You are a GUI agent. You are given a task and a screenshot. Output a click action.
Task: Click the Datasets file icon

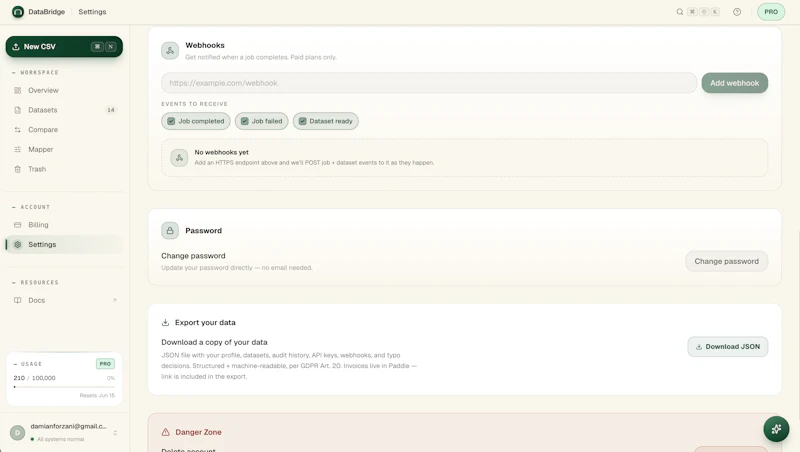point(18,110)
